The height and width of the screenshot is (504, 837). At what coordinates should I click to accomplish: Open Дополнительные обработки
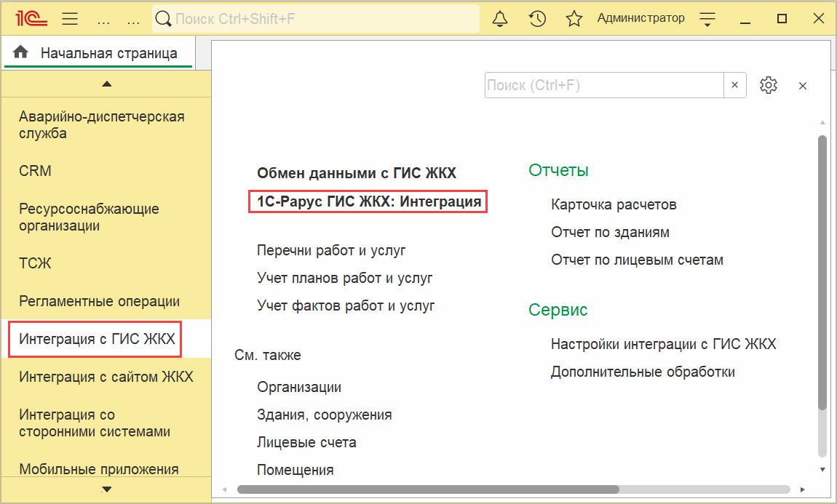pyautogui.click(x=643, y=372)
